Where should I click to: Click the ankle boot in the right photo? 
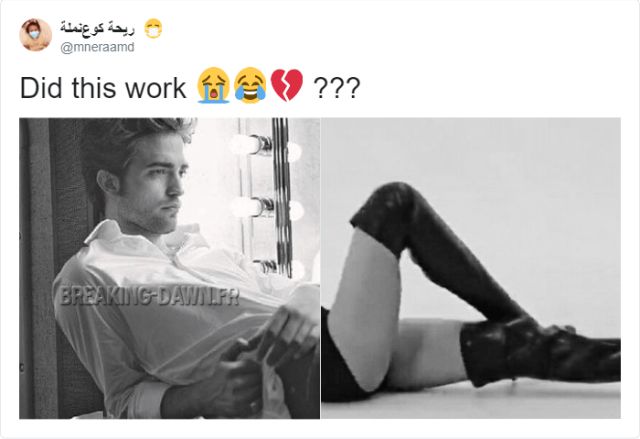(541, 352)
